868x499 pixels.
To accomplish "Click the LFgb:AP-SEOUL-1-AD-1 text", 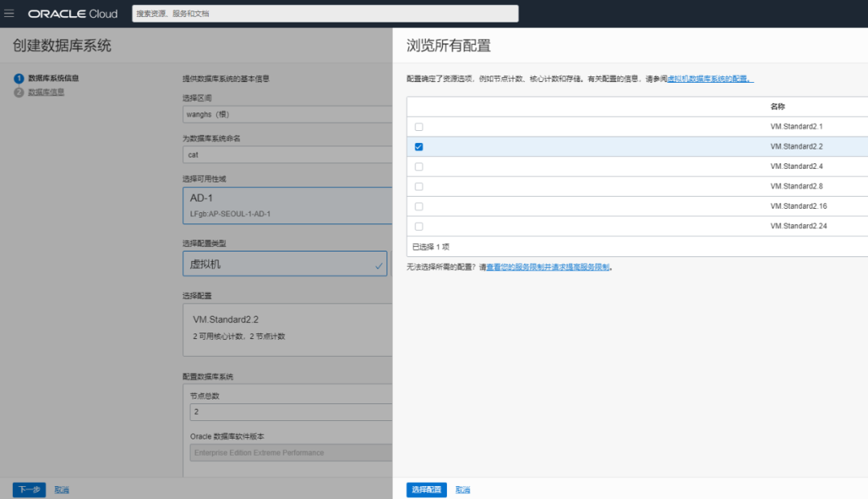I will click(x=231, y=214).
